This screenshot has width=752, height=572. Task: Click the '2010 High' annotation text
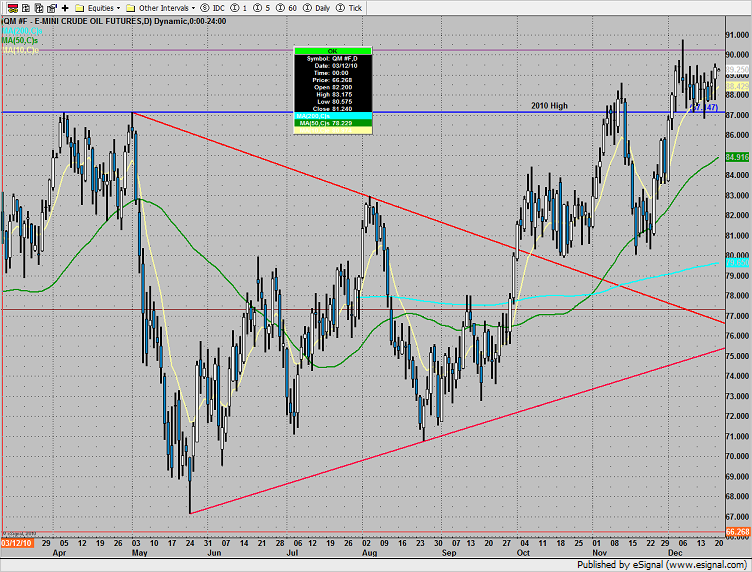[549, 105]
